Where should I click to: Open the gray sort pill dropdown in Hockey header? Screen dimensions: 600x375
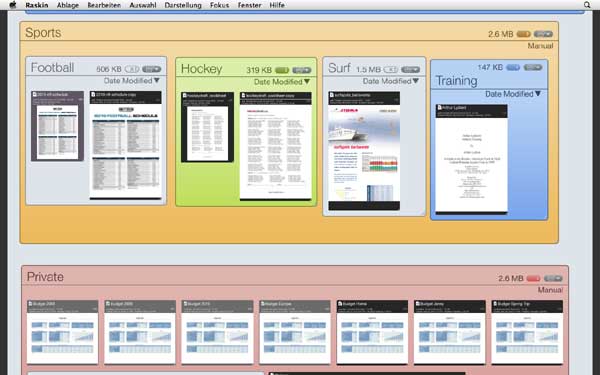pos(302,70)
